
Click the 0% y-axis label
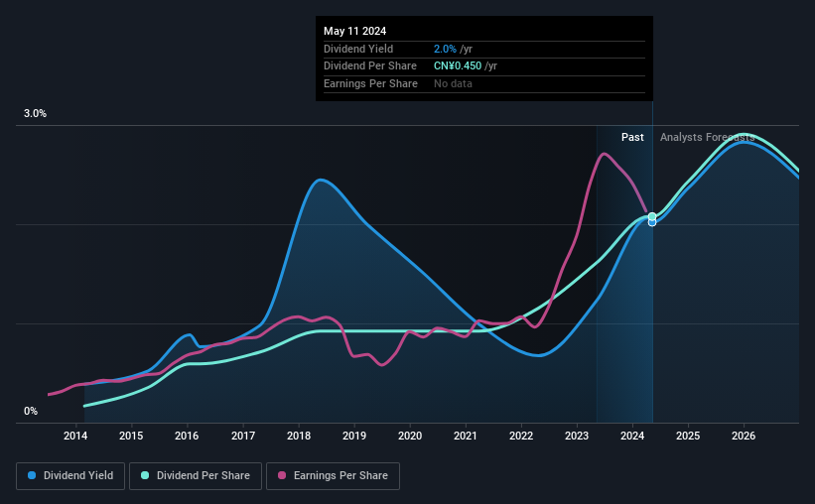coord(31,411)
